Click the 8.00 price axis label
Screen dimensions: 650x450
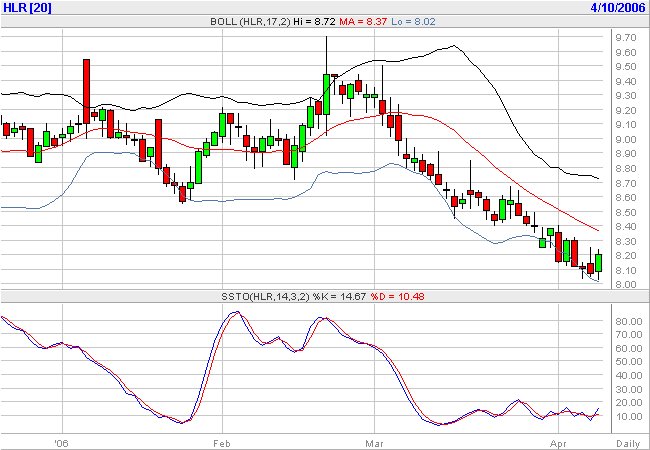point(626,285)
